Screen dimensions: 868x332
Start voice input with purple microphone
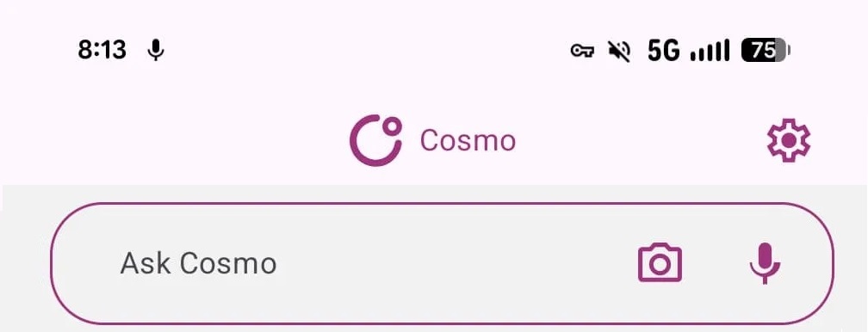[765, 263]
